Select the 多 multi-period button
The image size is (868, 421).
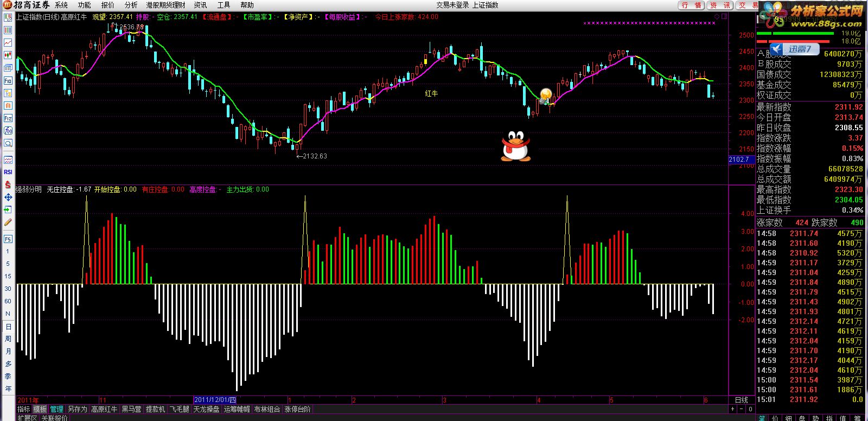click(x=8, y=364)
